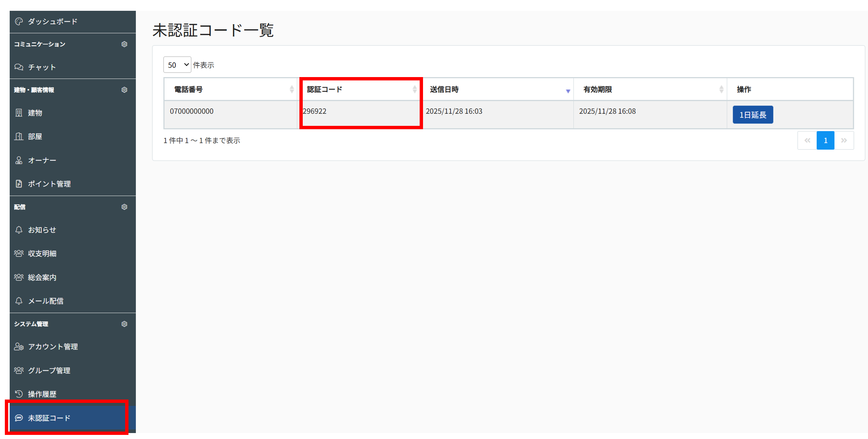Click page 1 pagination button
This screenshot has width=868, height=439.
coord(825,140)
